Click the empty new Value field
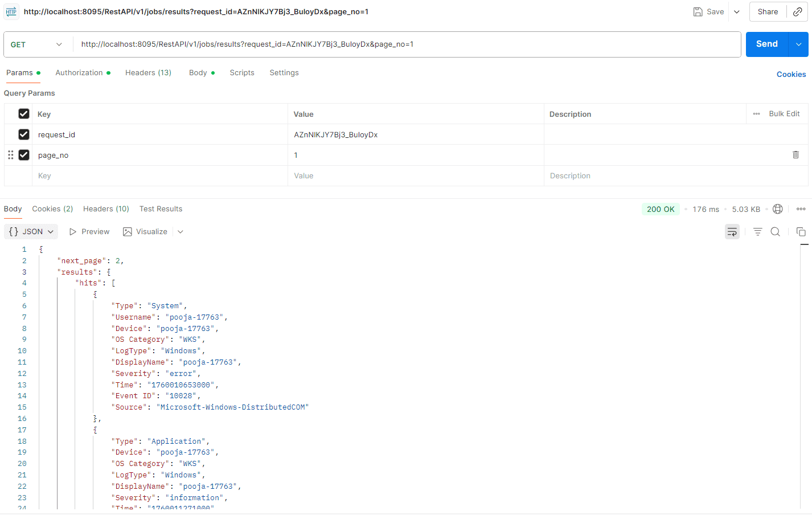 click(416, 175)
